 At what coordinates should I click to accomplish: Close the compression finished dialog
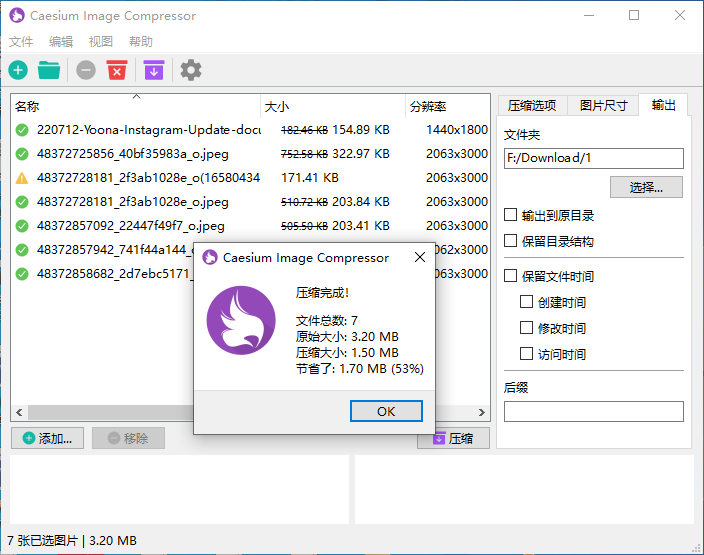coord(420,257)
